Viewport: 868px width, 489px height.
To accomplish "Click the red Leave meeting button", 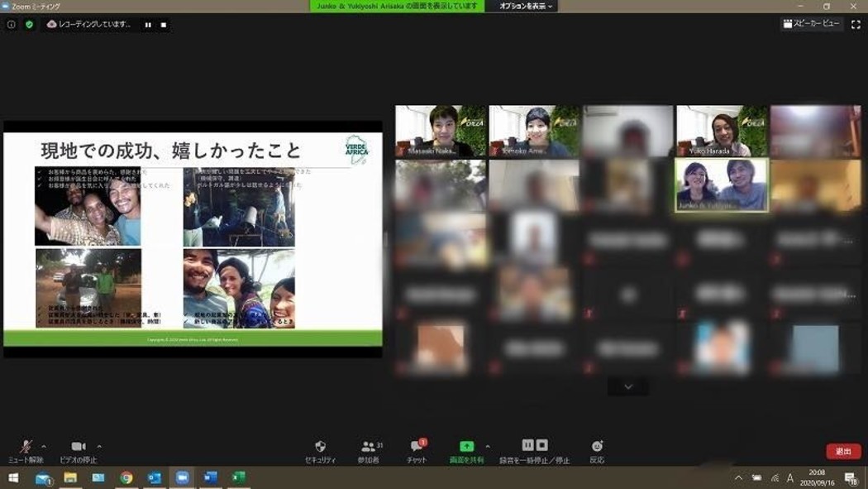I will point(843,452).
